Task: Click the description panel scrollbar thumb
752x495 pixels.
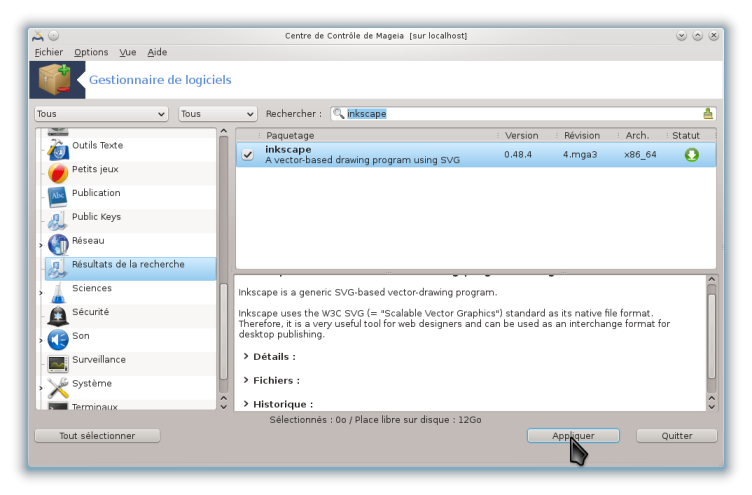Action: 712,336
